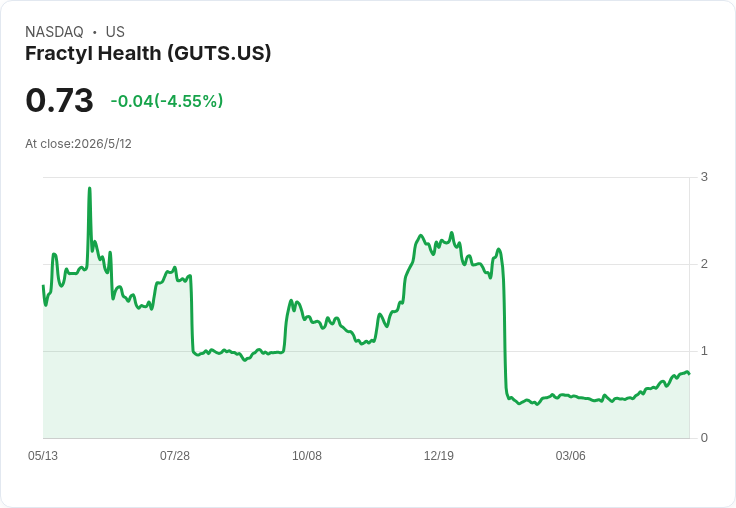Click the 0 value on price axis

[x=704, y=438]
